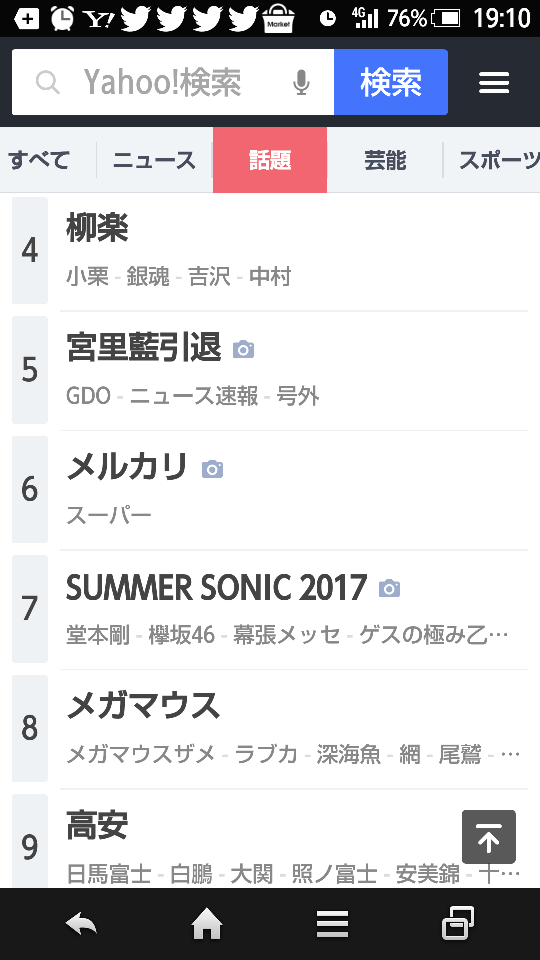
Task: Open the hamburger menu beside search button
Action: (494, 82)
